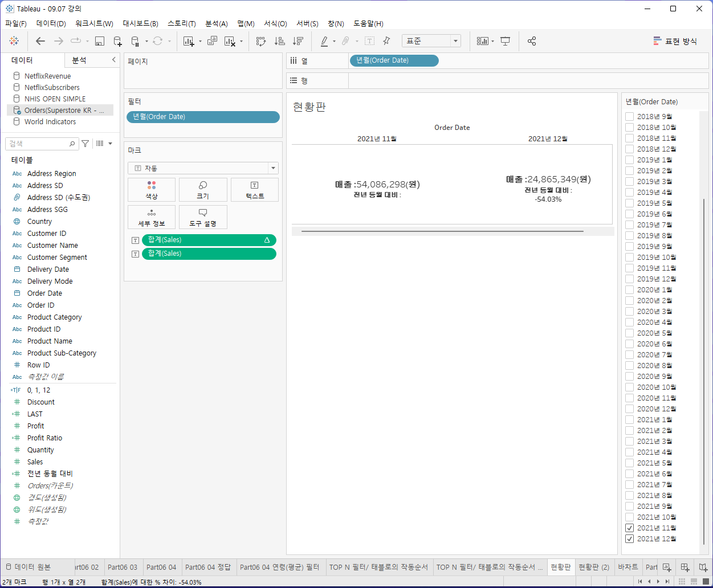
Task: Click the Tableau start page logo icon
Action: tap(14, 41)
